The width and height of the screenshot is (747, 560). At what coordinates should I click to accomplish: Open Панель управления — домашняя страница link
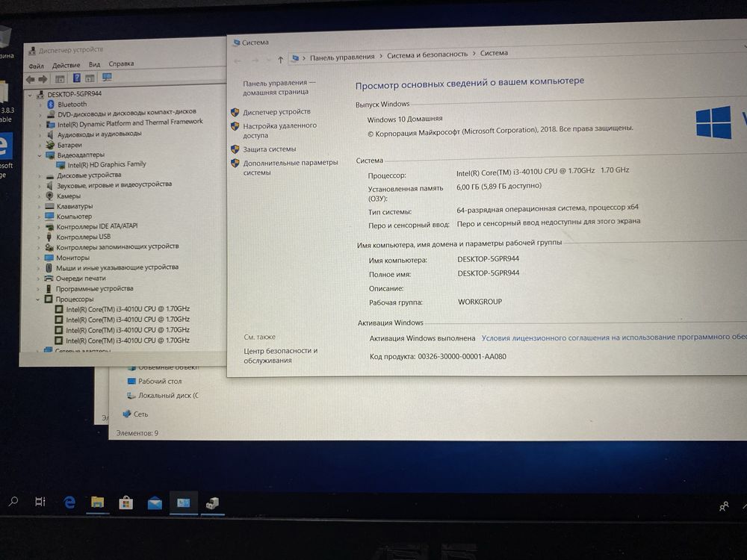pos(279,87)
